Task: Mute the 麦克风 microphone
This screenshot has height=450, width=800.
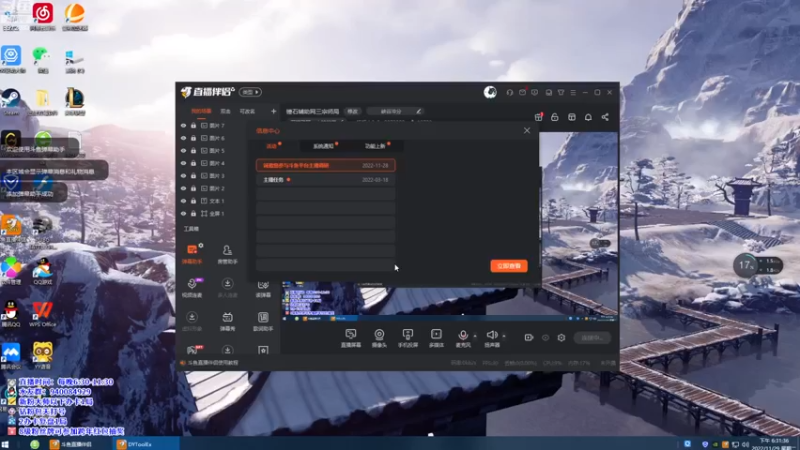Action: tap(463, 338)
